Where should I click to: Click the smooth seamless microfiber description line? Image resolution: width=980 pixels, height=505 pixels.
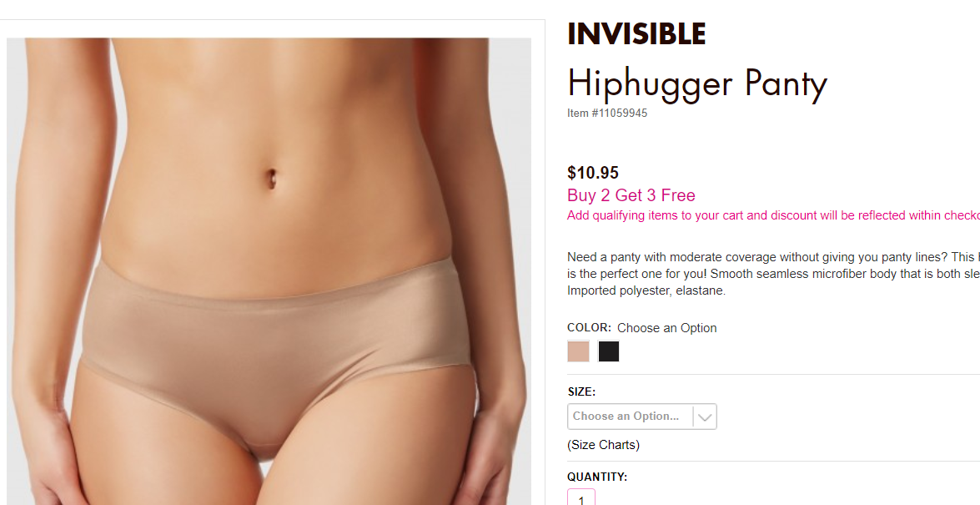click(x=773, y=274)
